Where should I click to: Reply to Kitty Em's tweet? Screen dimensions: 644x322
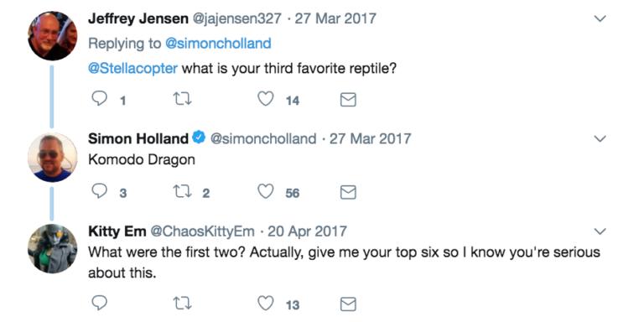[x=99, y=304]
